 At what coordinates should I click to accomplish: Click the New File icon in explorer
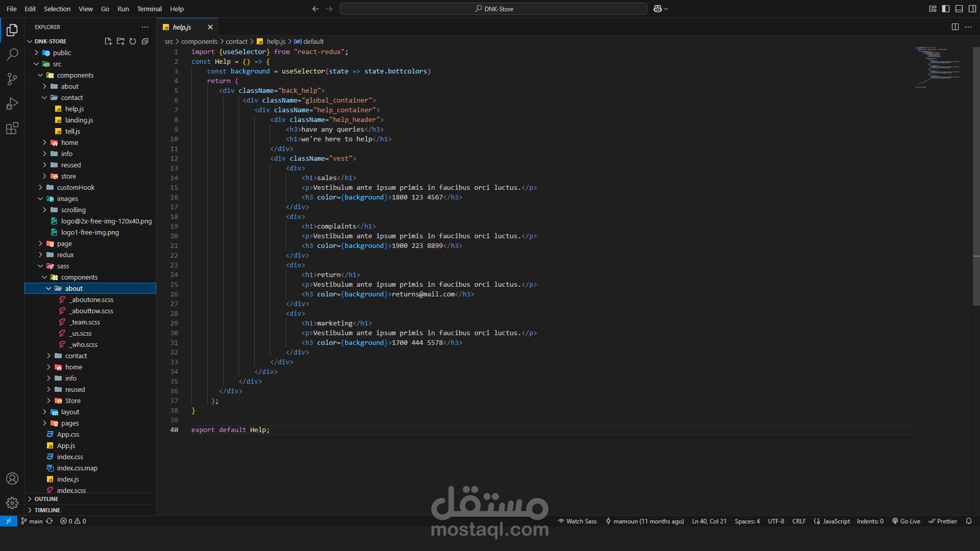[x=108, y=41]
